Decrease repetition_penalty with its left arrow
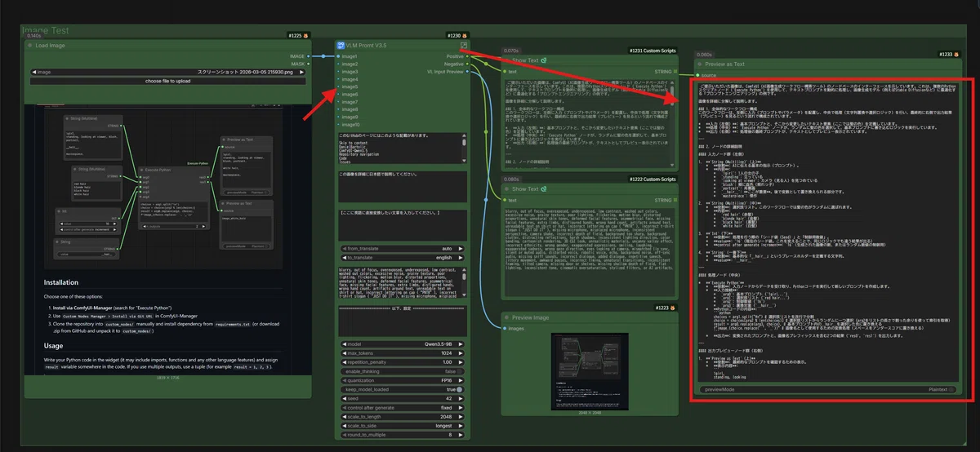This screenshot has height=452, width=980. pyautogui.click(x=343, y=361)
